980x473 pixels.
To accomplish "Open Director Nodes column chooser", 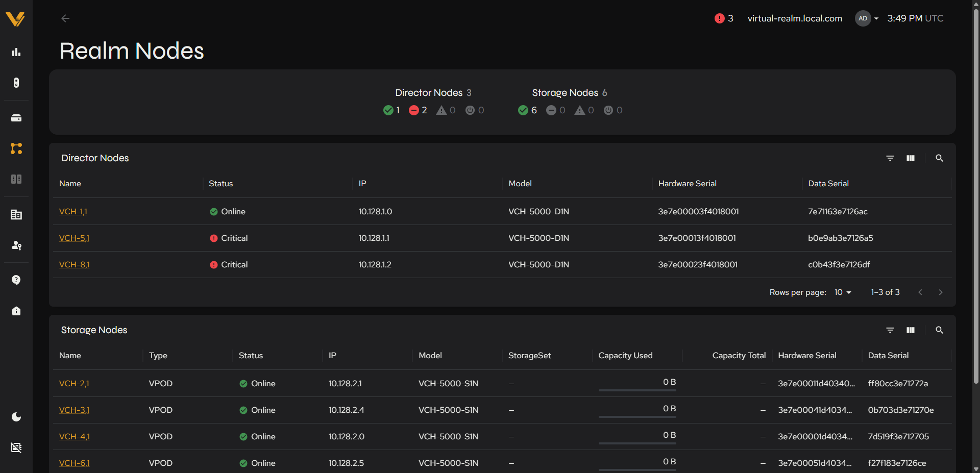I will pyautogui.click(x=911, y=158).
